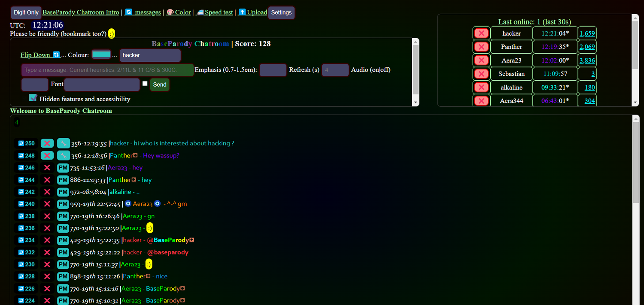Uncheck Hidden features and accessibility
The height and width of the screenshot is (305, 644).
point(33,97)
